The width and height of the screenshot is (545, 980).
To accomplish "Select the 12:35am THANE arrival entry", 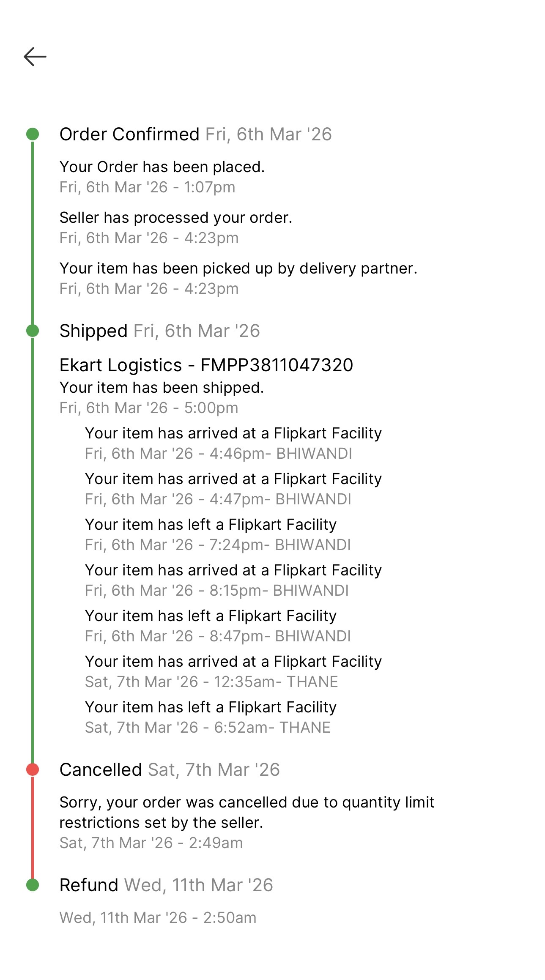I will [233, 671].
